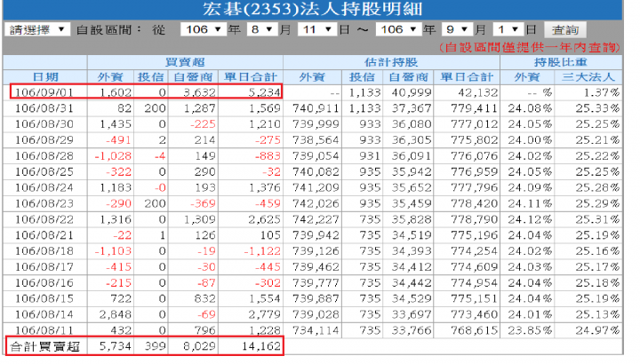Click the 合計買賣超 total row label

coord(45,347)
